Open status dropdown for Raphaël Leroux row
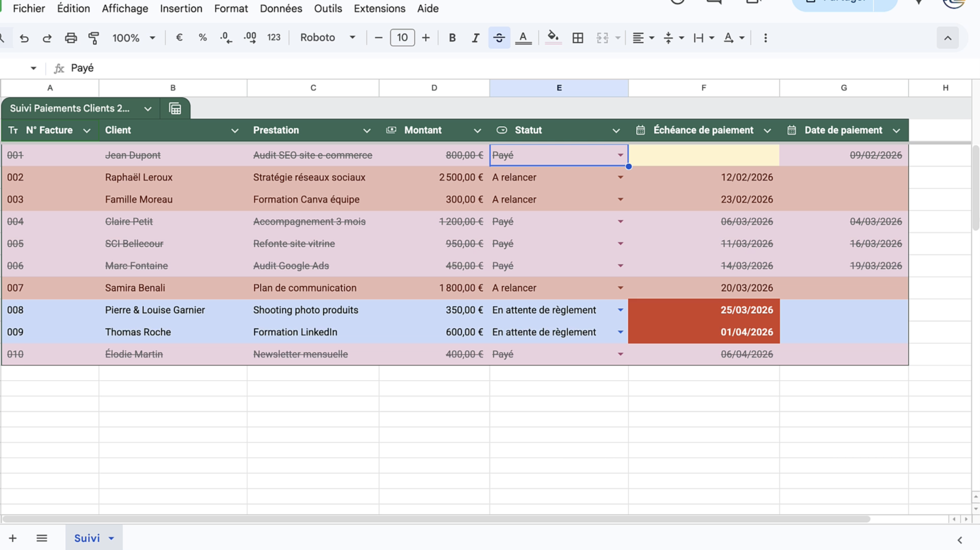The height and width of the screenshot is (550, 980). click(620, 177)
